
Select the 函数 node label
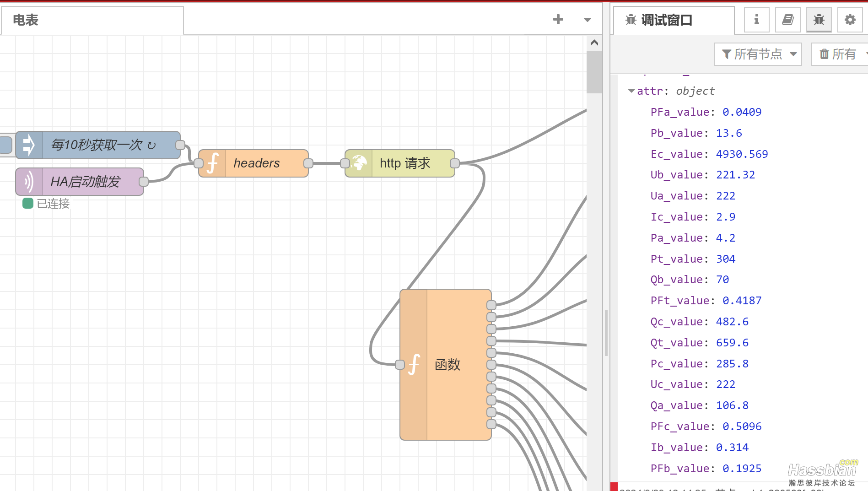pos(447,365)
